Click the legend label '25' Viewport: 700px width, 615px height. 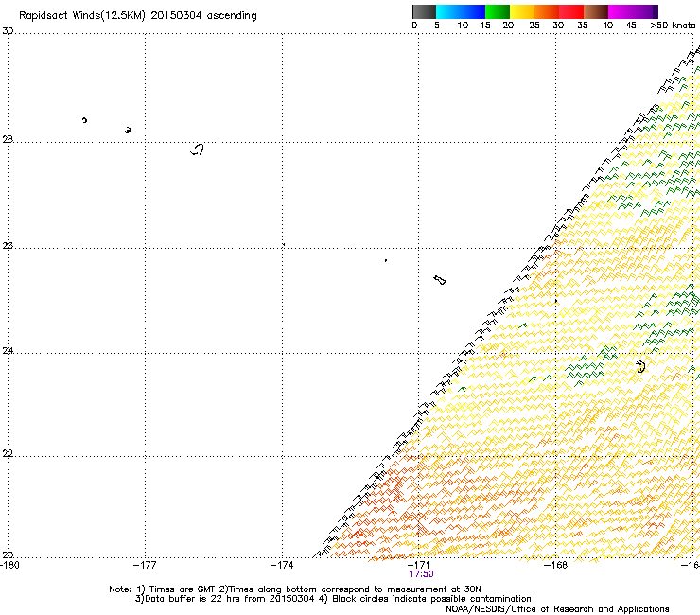pyautogui.click(x=534, y=26)
